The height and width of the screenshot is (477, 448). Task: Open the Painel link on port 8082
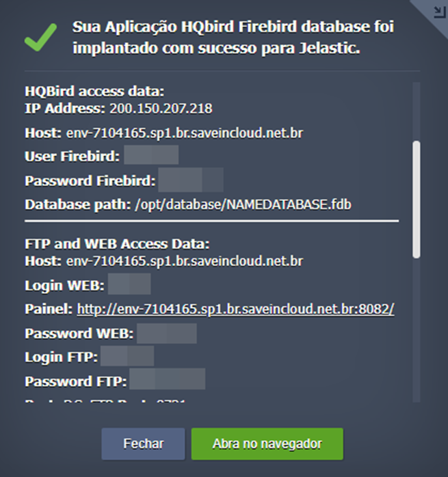[235, 309]
